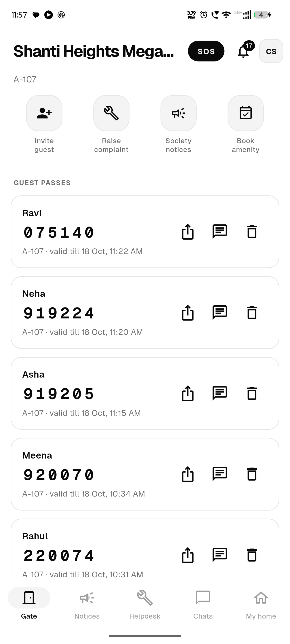
Task: Delete Rahul's guest pass
Action: pyautogui.click(x=252, y=555)
